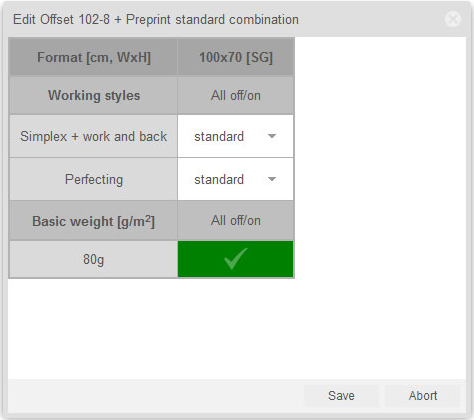Screen dimensions: 474x420
Task: Toggle All off/on for Basic weight
Action: [x=236, y=221]
